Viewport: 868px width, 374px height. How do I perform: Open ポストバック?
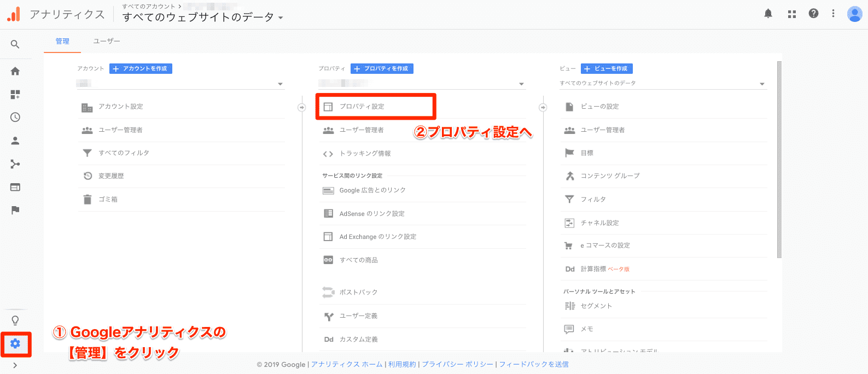358,293
